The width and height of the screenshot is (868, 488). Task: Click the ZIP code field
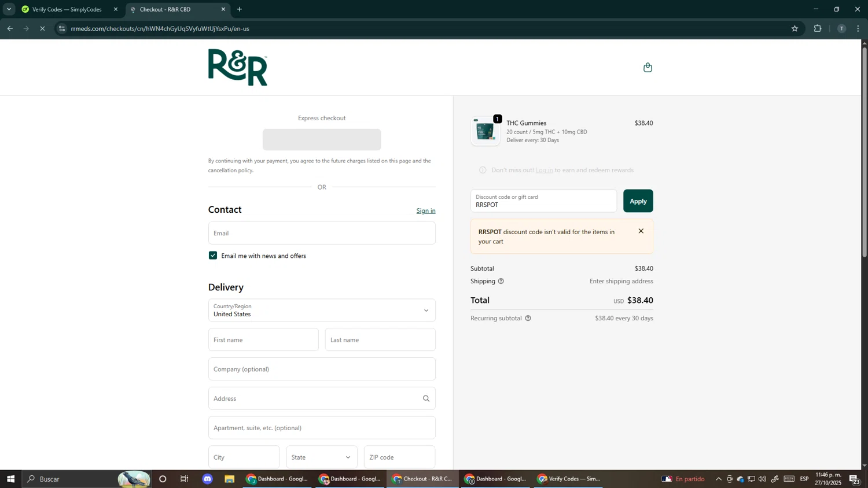pos(400,457)
